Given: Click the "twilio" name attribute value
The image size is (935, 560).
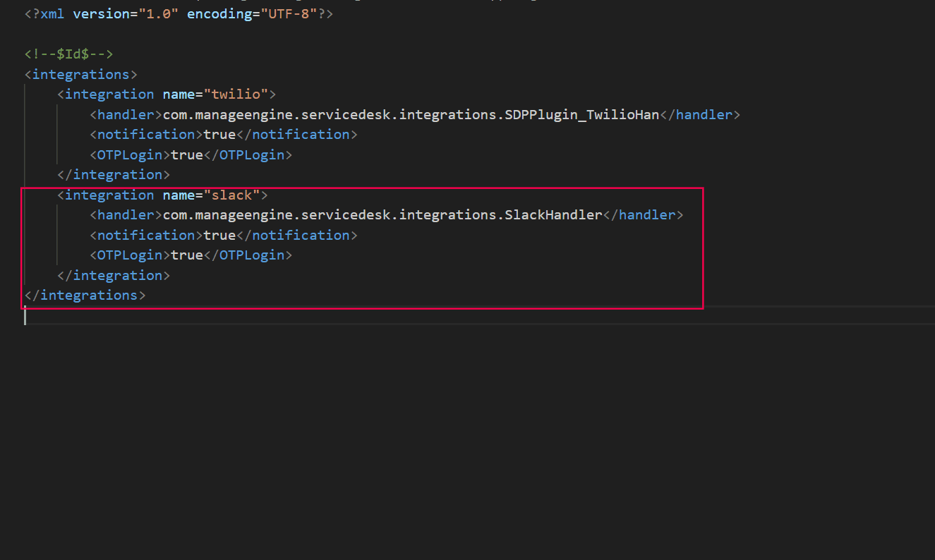Looking at the screenshot, I should [236, 94].
